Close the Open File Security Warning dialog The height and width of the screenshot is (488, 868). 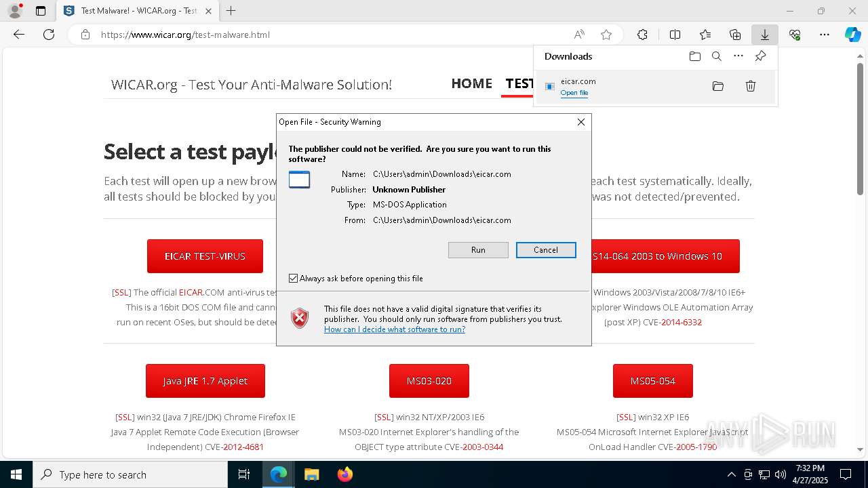(581, 122)
